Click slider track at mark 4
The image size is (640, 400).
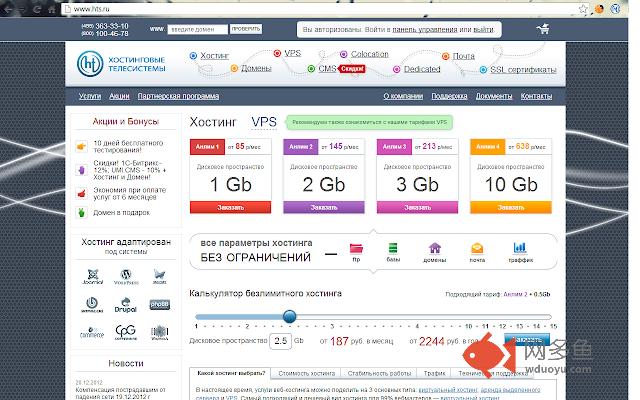pyautogui.click(x=417, y=317)
